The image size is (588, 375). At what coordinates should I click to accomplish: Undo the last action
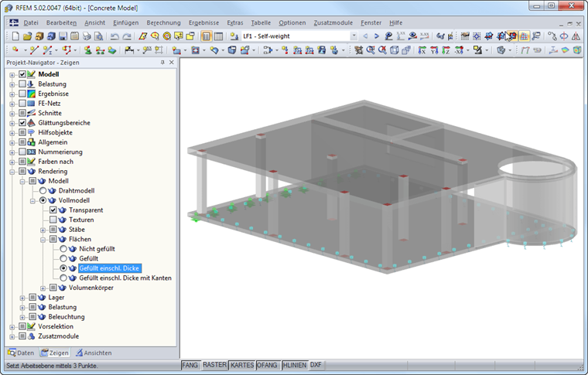point(115,36)
